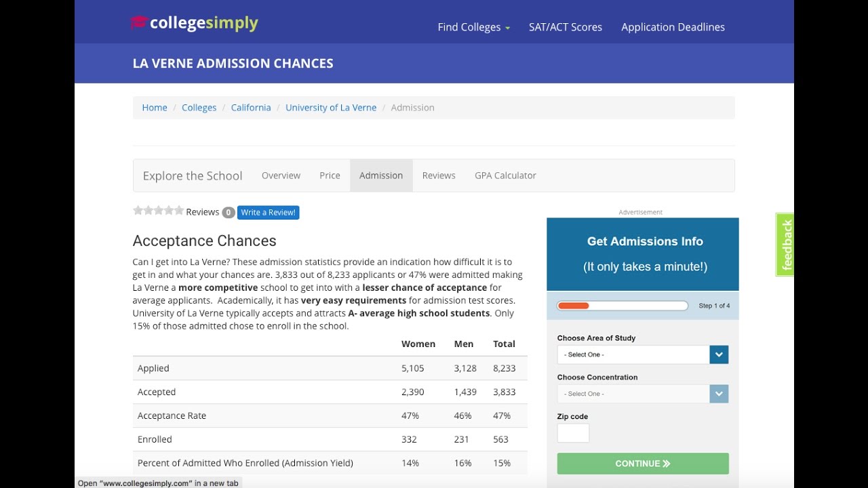Image resolution: width=868 pixels, height=488 pixels.
Task: Click the 332 women enrolled value
Action: [x=409, y=440]
